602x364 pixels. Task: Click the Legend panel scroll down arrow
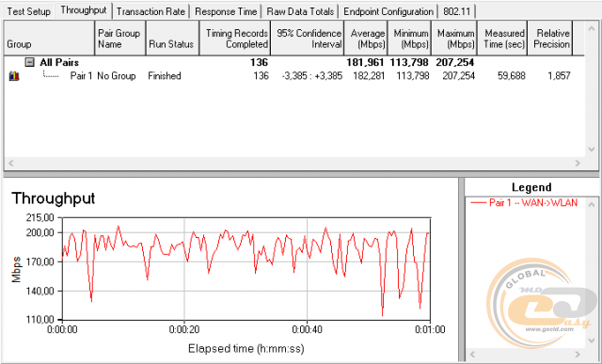click(592, 340)
